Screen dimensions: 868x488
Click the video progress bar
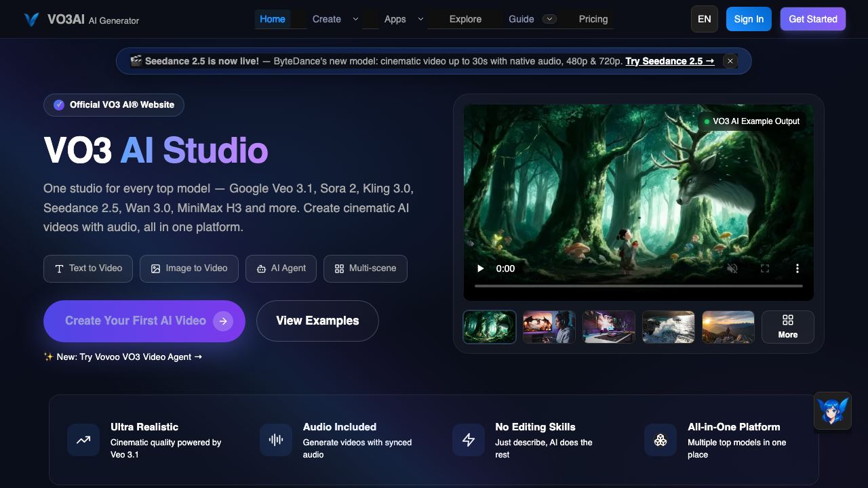click(639, 286)
